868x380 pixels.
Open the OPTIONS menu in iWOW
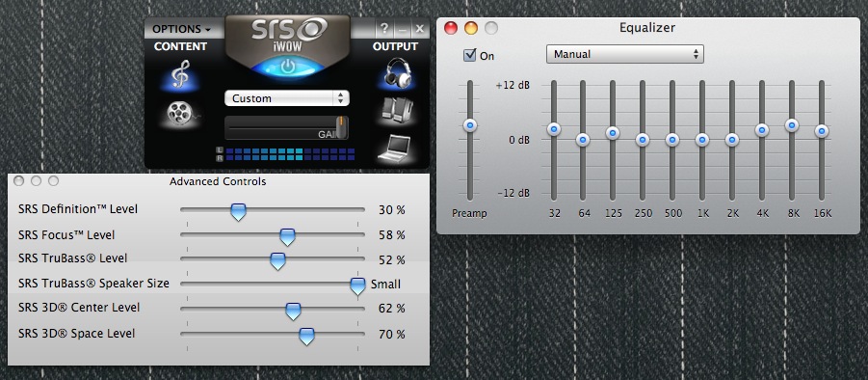[180, 29]
